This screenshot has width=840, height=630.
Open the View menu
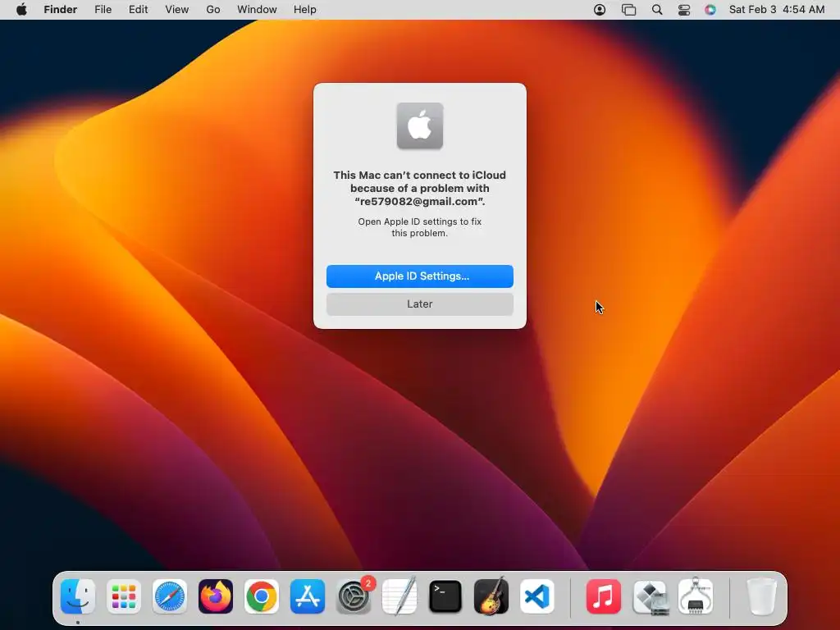pos(177,10)
